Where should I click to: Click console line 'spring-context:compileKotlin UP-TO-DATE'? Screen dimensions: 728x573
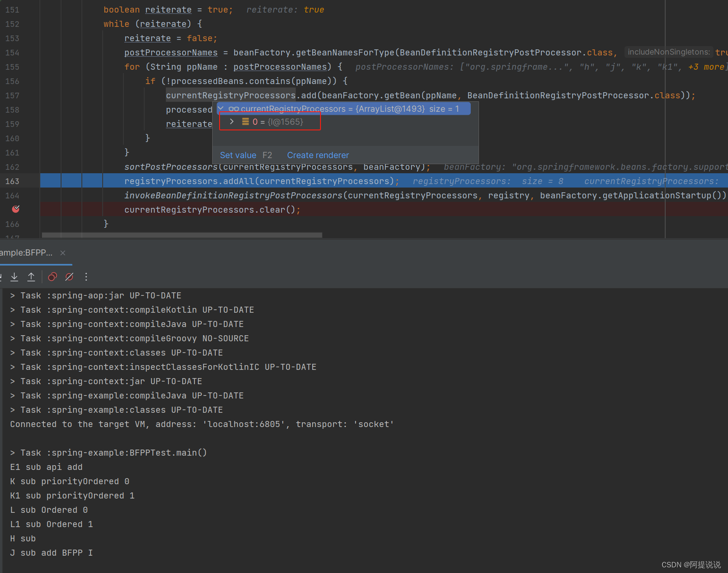click(x=132, y=310)
